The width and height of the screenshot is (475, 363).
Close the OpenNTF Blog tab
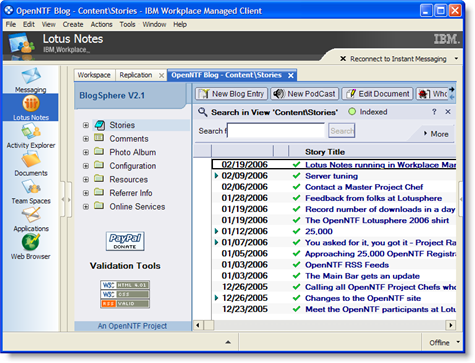pyautogui.click(x=291, y=76)
